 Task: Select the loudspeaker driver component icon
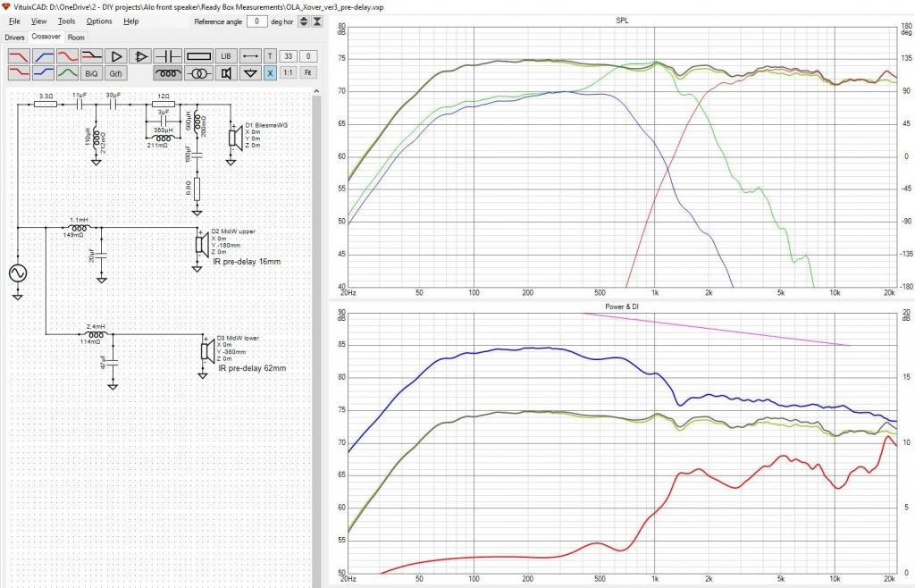click(x=226, y=73)
